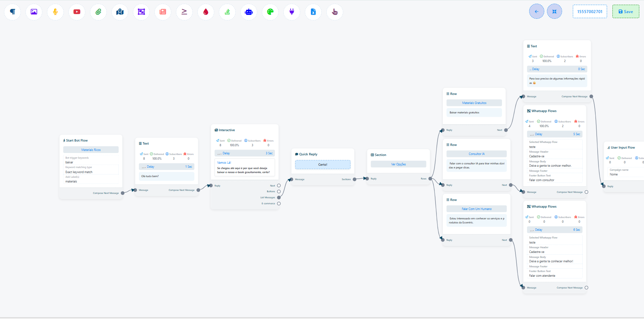This screenshot has width=644, height=319.
Task: Pick the green paperclip file attachment icon
Action: coord(98,12)
